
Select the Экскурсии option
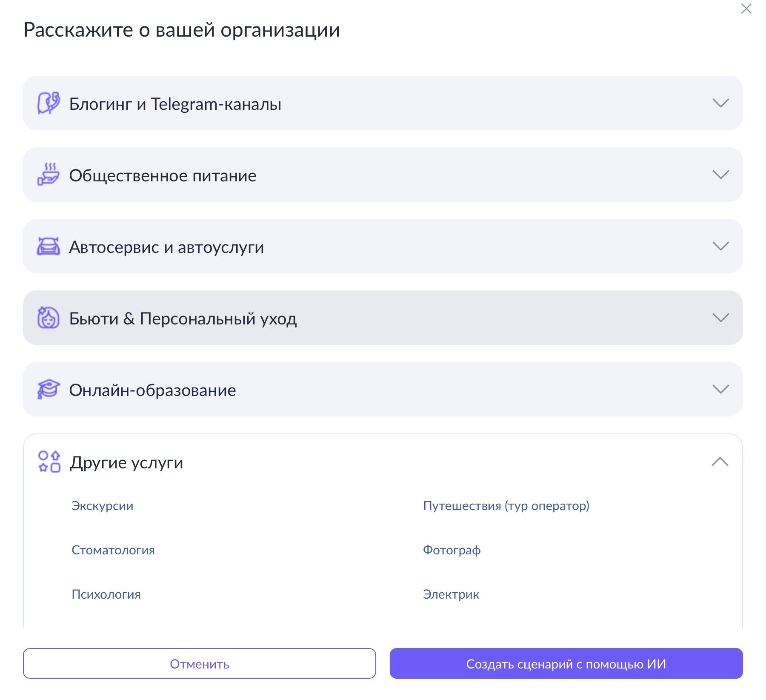[x=102, y=506]
